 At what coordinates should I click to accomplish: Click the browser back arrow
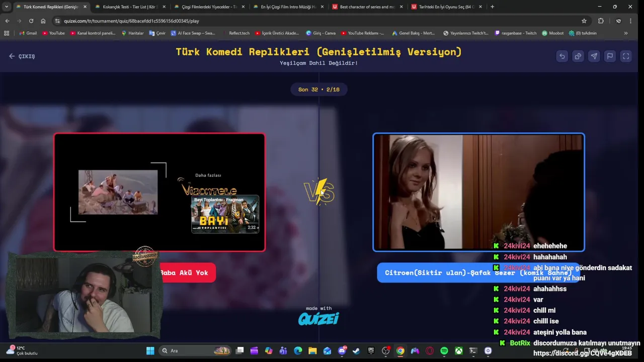[x=7, y=21]
